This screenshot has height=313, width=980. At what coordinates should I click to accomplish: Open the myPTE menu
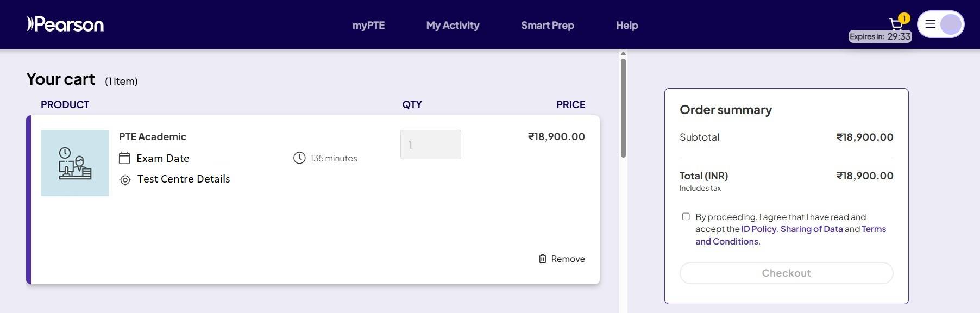(368, 25)
